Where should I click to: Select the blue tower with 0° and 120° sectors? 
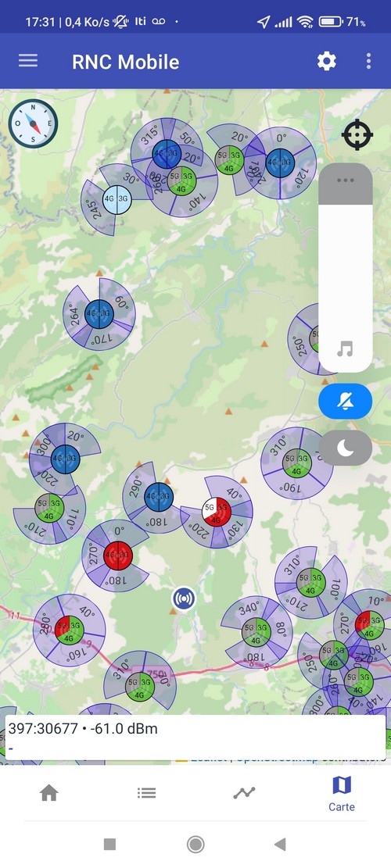(280, 163)
